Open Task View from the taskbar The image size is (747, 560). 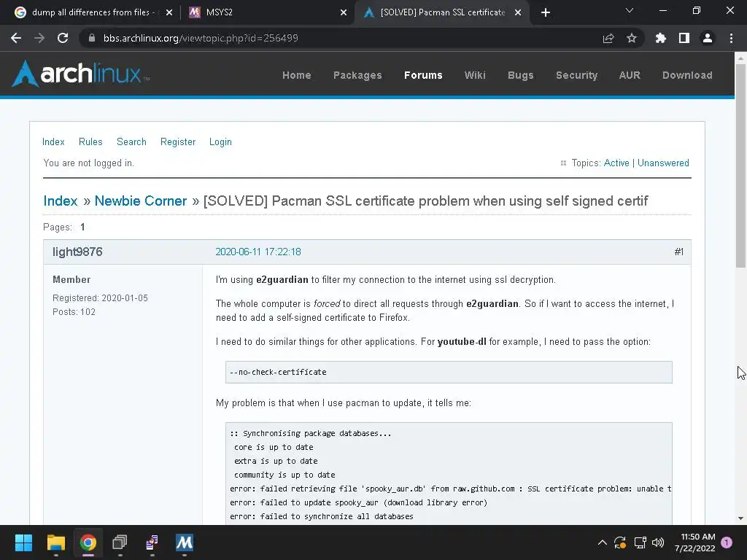(120, 542)
